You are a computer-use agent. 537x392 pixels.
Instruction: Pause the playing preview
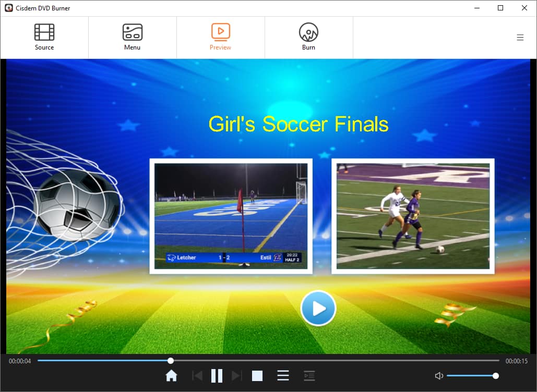pos(217,375)
